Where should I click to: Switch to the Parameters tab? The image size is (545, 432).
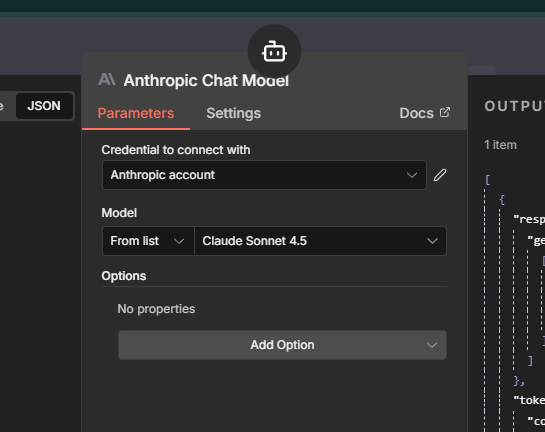(136, 113)
